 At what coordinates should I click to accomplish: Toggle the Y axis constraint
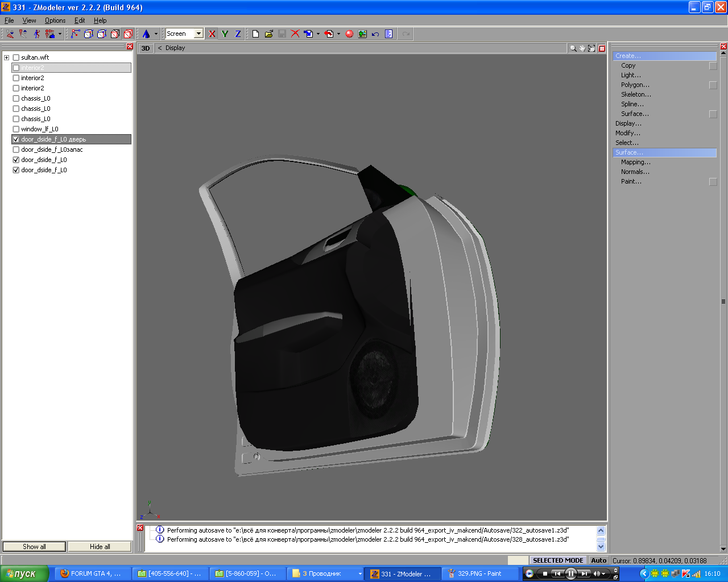(225, 34)
